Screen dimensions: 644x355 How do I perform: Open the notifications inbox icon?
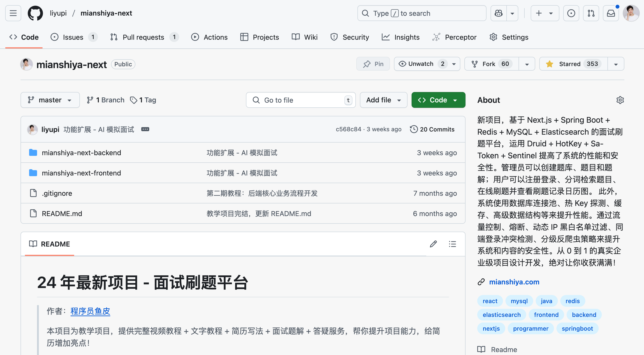pos(611,13)
